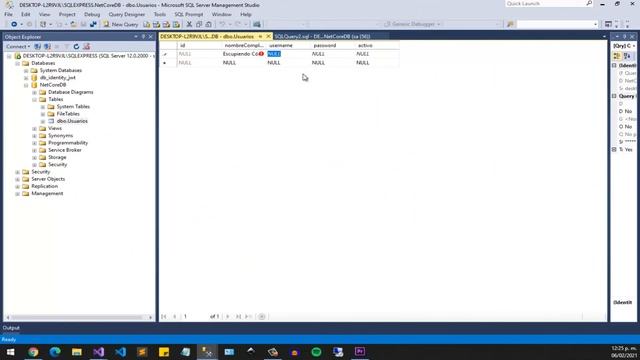Open the Help menu
This screenshot has height=360, width=640.
click(246, 14)
